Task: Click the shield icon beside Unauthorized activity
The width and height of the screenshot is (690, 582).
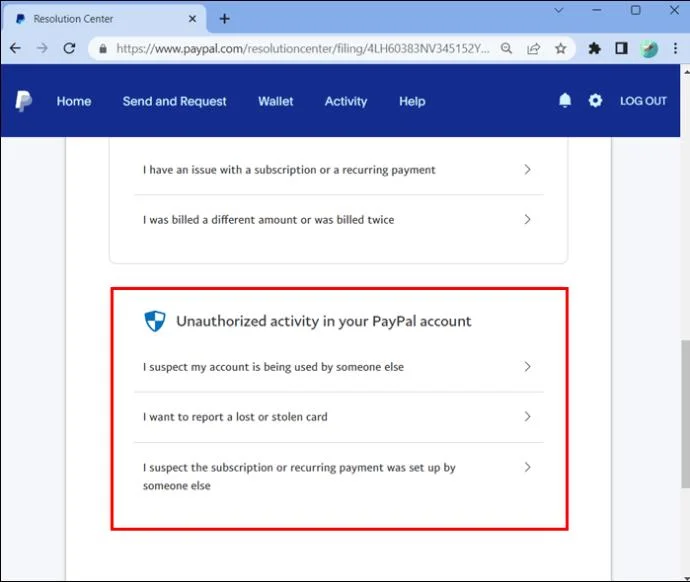Action: point(155,321)
